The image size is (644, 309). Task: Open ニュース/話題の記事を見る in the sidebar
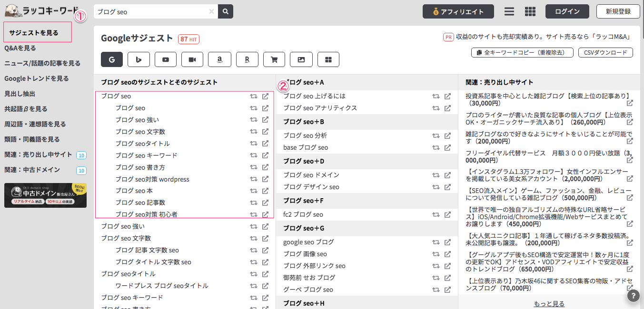[x=42, y=63]
